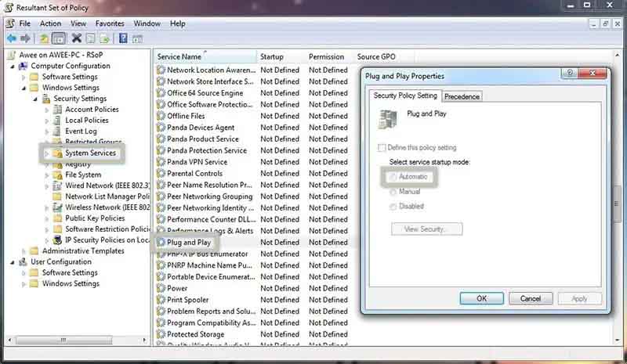Open the Favorites menu
The image size is (627, 364).
click(x=110, y=23)
